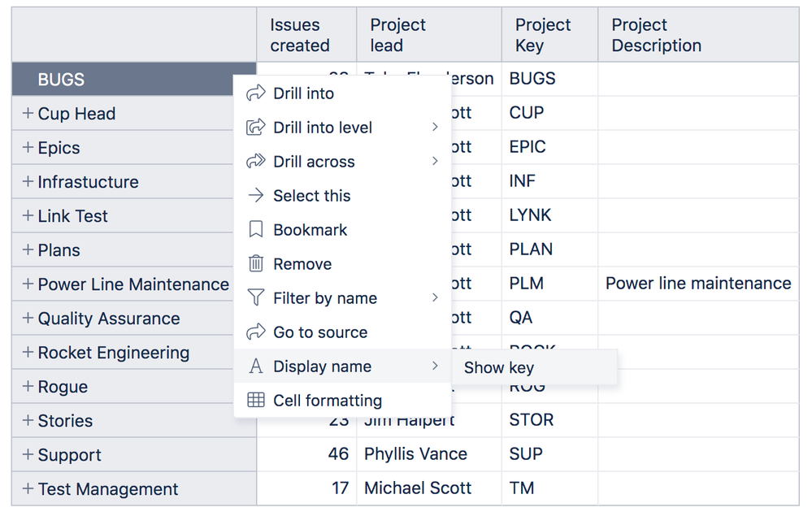Click the Drill across double-arrow icon
The image size is (812, 516).
(x=256, y=162)
